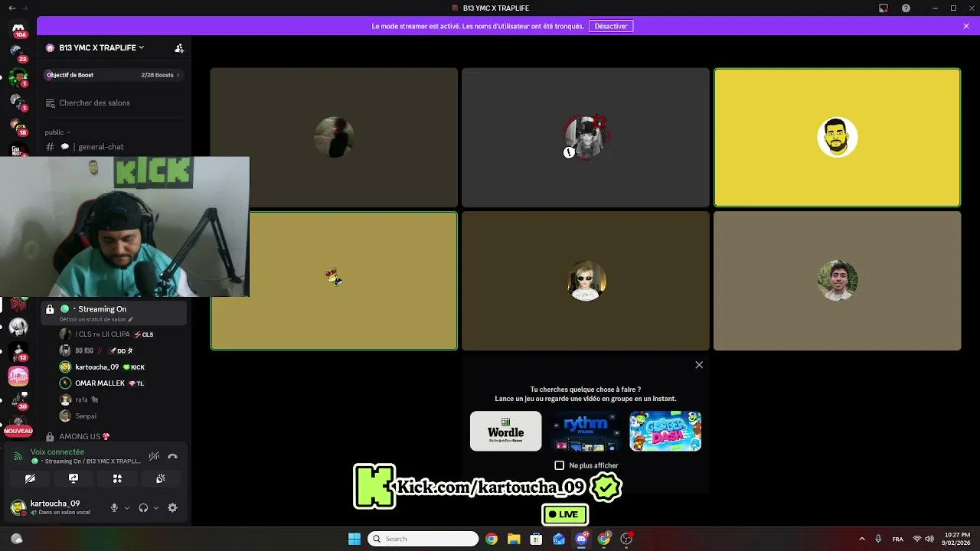The image size is (980, 551).
Task: Close the activity suggestion popup
Action: point(699,365)
